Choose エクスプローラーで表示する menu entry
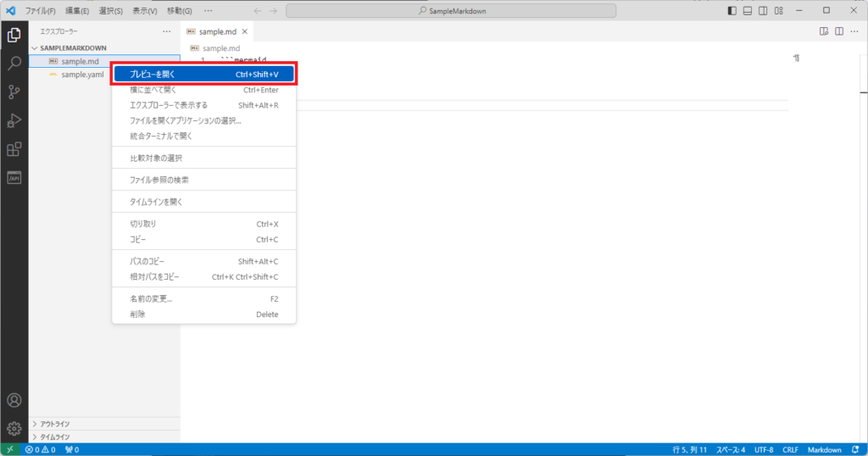This screenshot has width=868, height=456. point(203,105)
